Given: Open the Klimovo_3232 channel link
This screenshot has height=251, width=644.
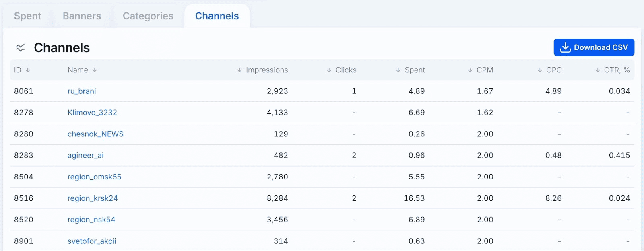Looking at the screenshot, I should [92, 113].
